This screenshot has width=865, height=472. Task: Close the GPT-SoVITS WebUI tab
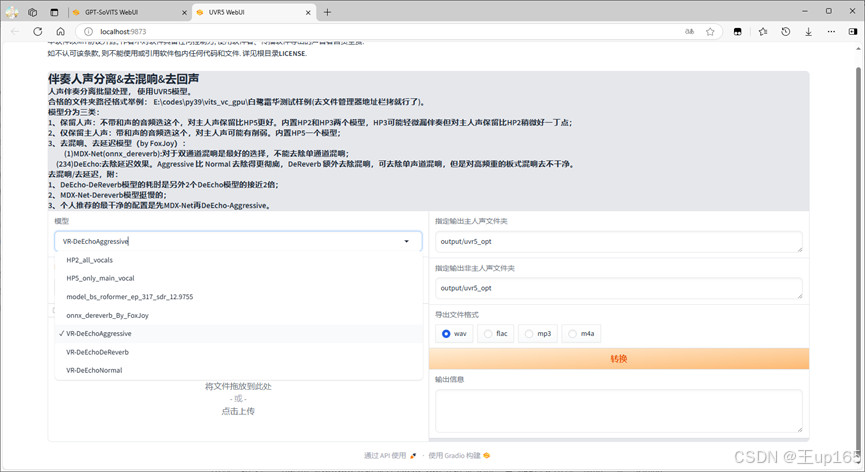(x=184, y=12)
